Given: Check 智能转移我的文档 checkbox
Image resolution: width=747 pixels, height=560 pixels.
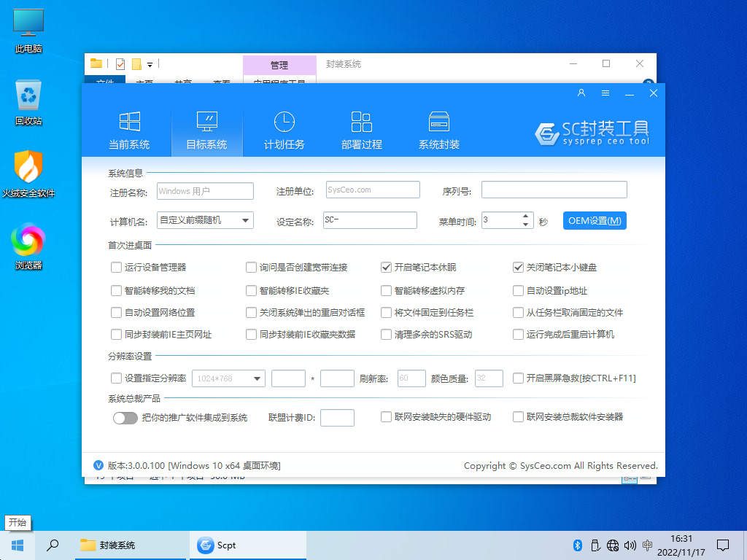Looking at the screenshot, I should pyautogui.click(x=116, y=290).
